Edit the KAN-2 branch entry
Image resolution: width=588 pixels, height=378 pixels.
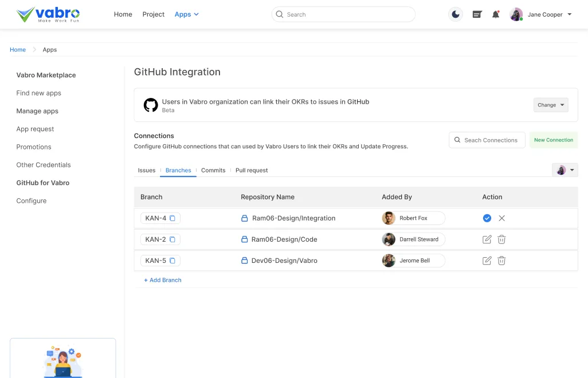tap(487, 239)
